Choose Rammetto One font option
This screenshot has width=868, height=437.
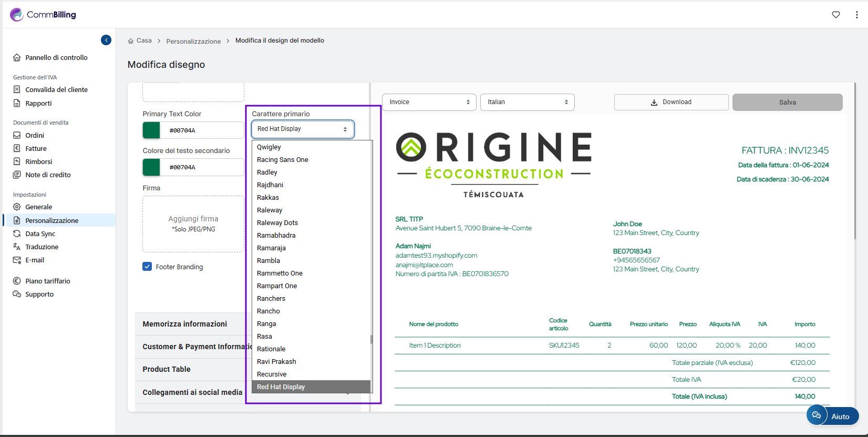(x=280, y=273)
